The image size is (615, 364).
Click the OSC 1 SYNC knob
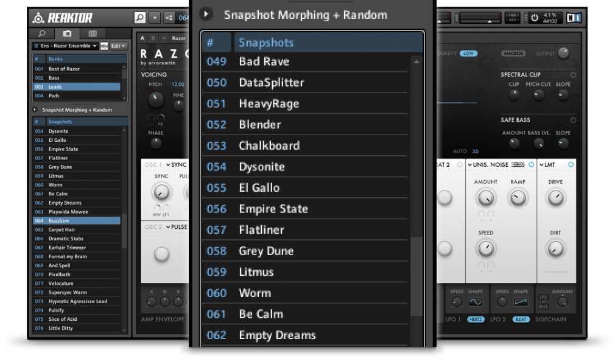pos(161,192)
